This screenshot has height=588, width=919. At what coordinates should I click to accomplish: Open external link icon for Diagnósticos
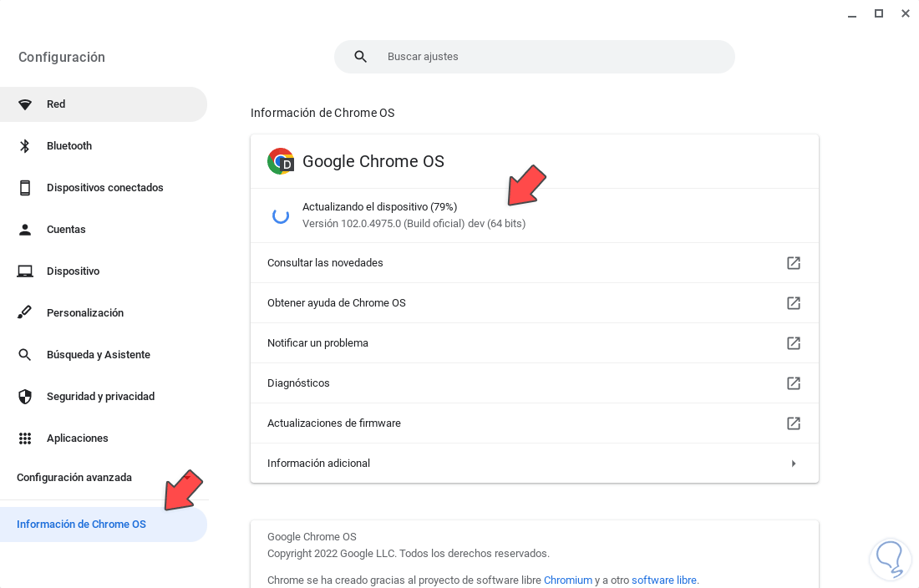(x=794, y=383)
